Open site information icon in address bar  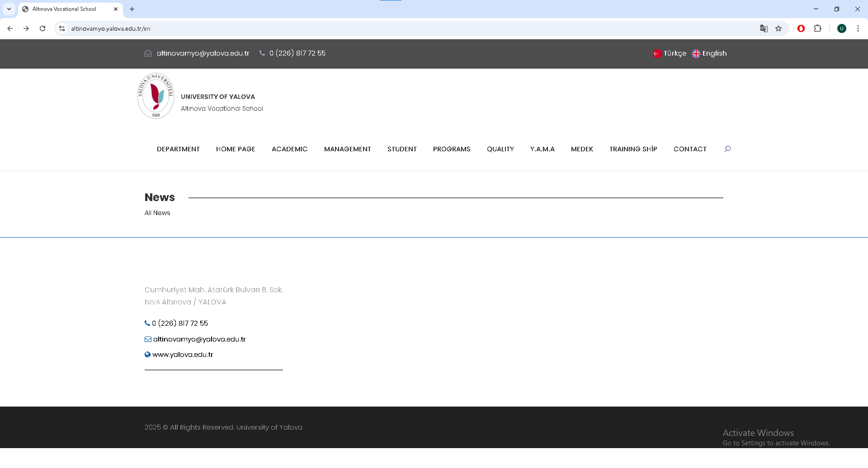[x=62, y=28]
